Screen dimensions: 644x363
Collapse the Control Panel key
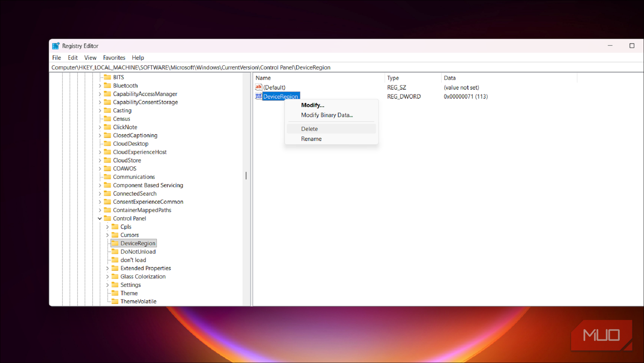coord(100,218)
